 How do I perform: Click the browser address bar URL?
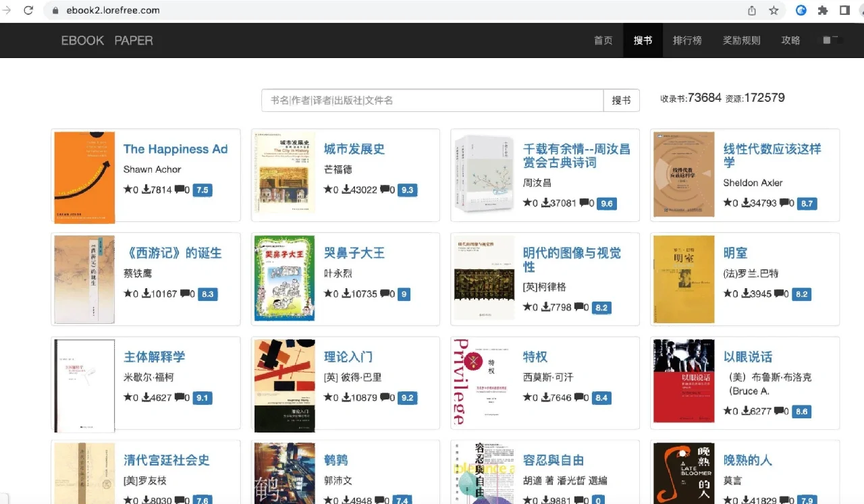[x=113, y=10]
